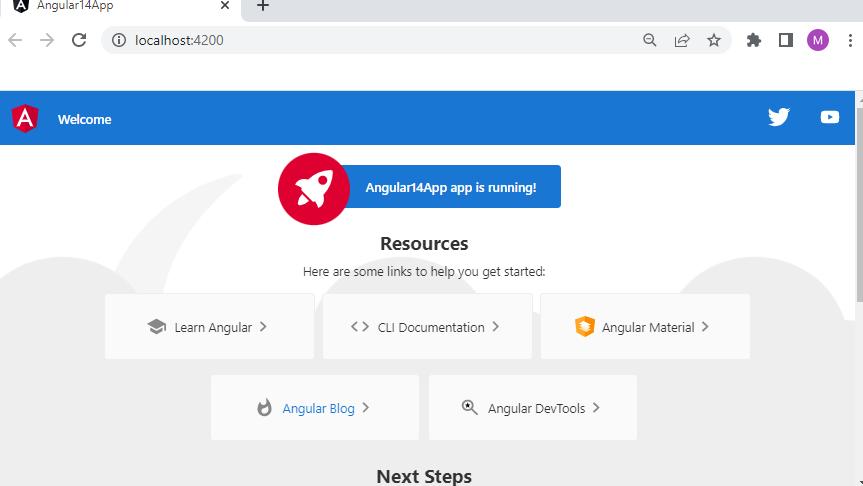The height and width of the screenshot is (486, 863).
Task: Click the code brackets icon on CLI Documentation
Action: (x=360, y=327)
